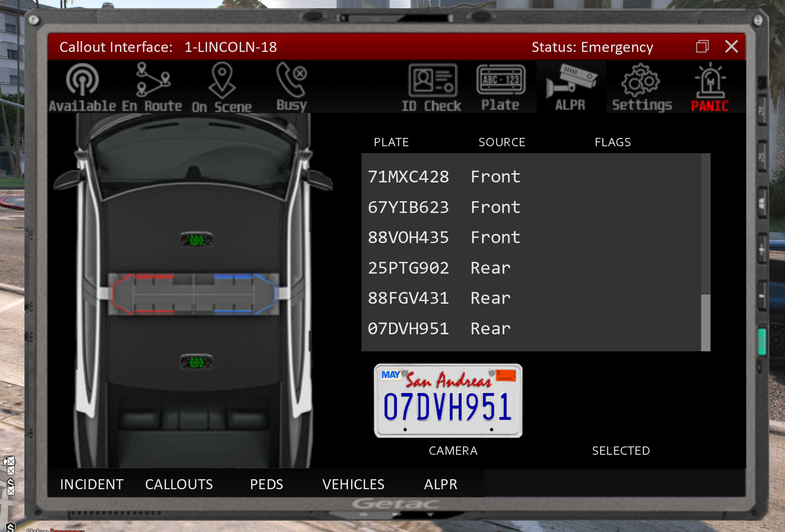
Task: Open the VEHICLES tab
Action: tap(353, 484)
